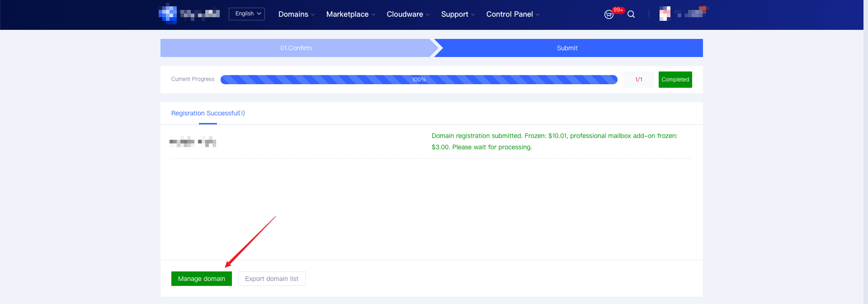Expand the Domains menu

point(296,14)
